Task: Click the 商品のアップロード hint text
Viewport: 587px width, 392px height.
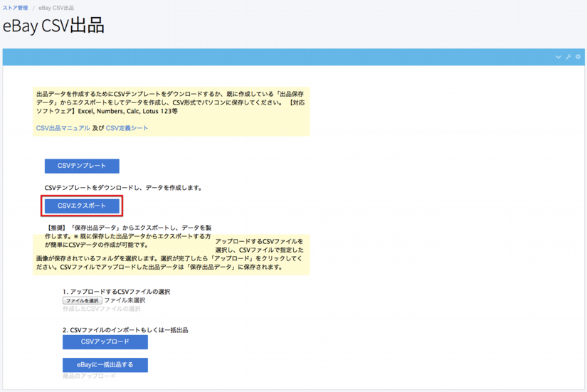Action: pyautogui.click(x=89, y=376)
